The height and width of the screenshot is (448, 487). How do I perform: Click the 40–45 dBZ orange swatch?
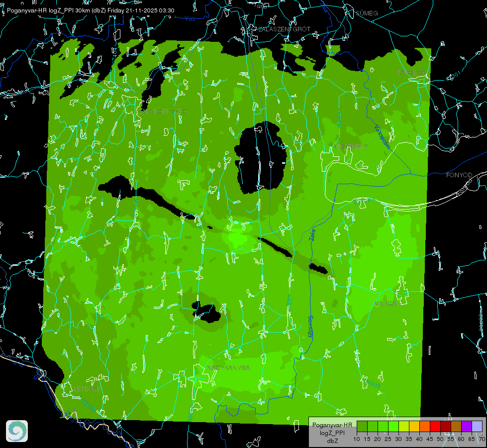425,426
